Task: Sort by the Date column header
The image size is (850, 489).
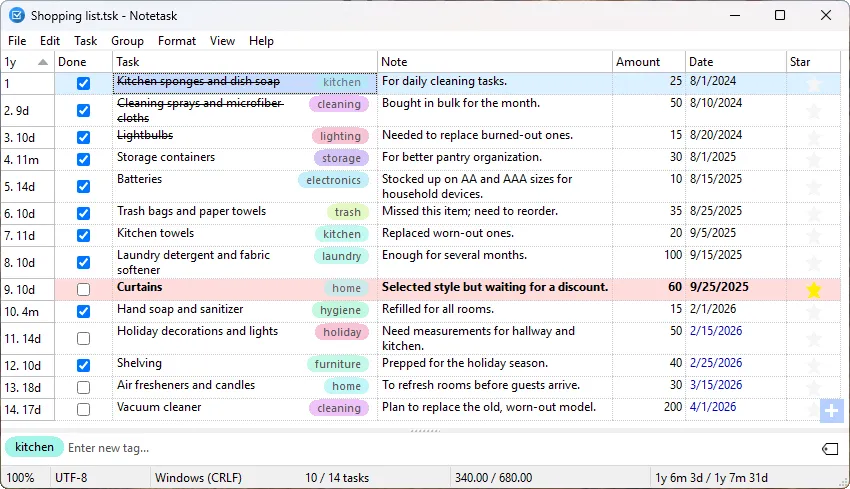Action: point(736,62)
